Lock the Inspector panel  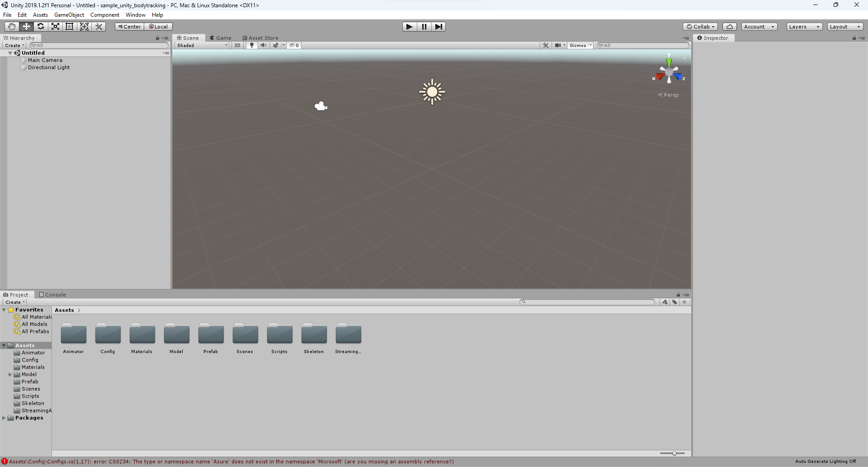(x=854, y=38)
